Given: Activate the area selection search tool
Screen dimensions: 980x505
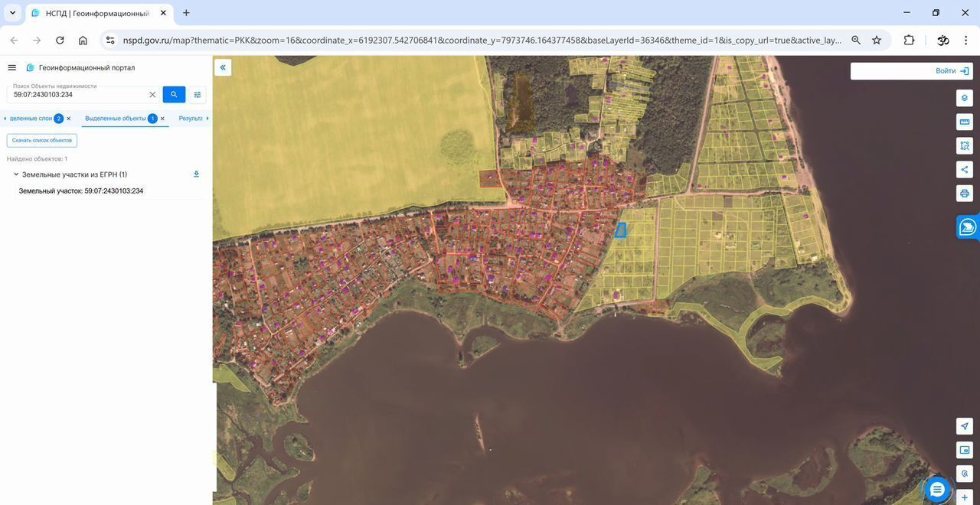Looking at the screenshot, I should tap(965, 145).
